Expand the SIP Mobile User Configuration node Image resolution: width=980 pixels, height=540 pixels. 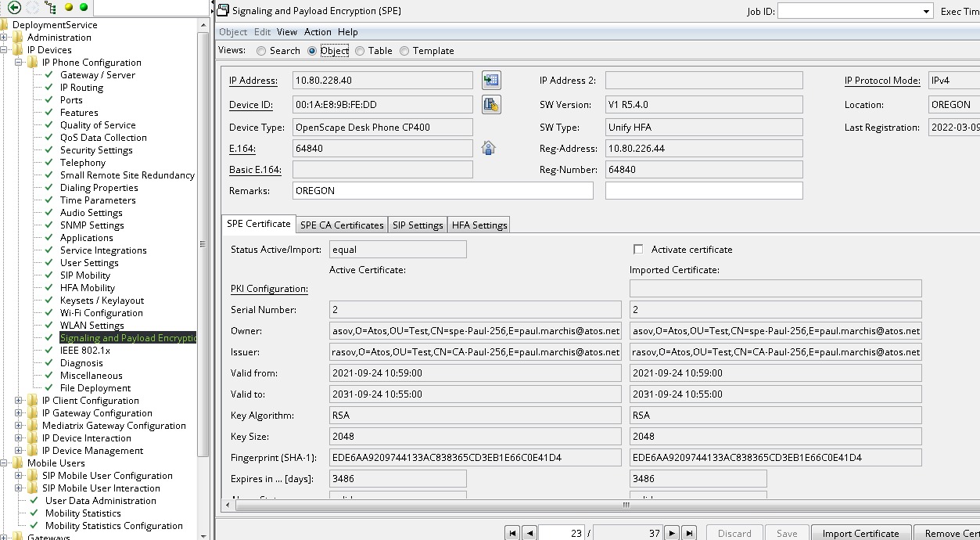coord(19,476)
